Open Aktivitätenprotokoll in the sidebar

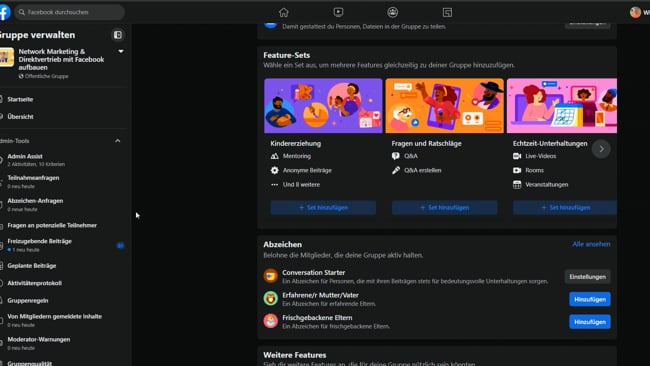click(x=34, y=283)
